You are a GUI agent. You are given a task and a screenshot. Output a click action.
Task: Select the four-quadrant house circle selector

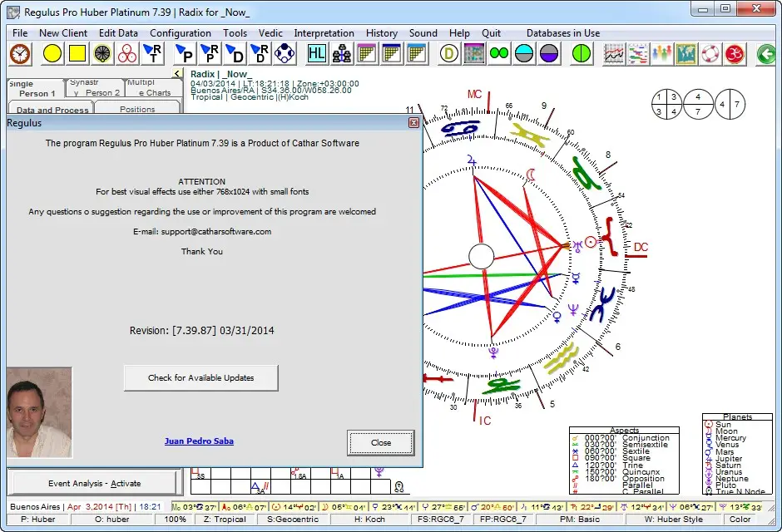click(x=667, y=105)
